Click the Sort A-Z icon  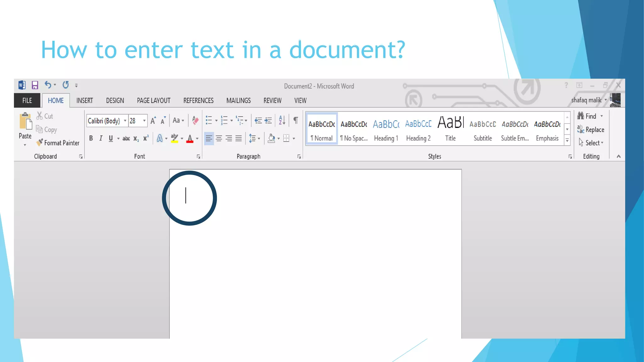click(x=282, y=120)
